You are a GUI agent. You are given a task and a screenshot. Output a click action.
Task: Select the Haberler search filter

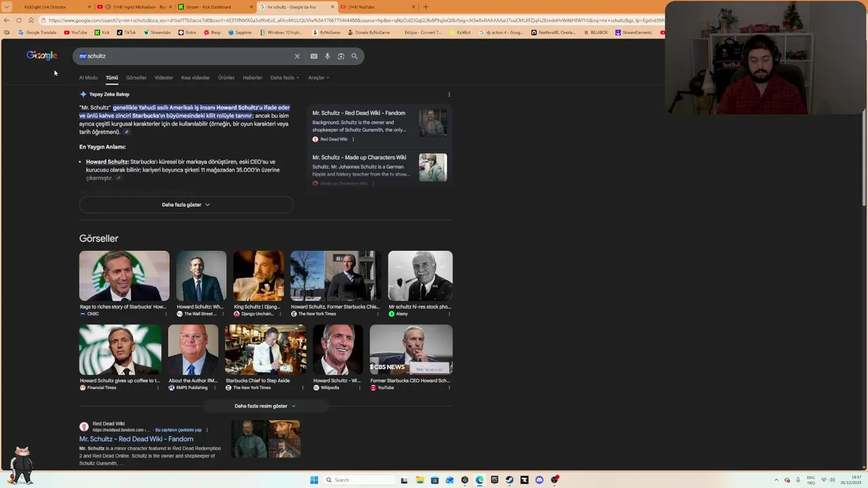(252, 78)
